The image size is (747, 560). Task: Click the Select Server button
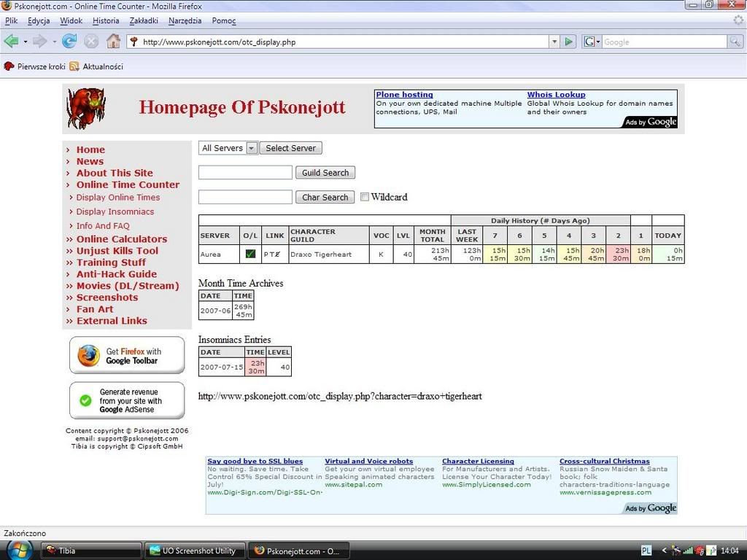click(x=290, y=148)
